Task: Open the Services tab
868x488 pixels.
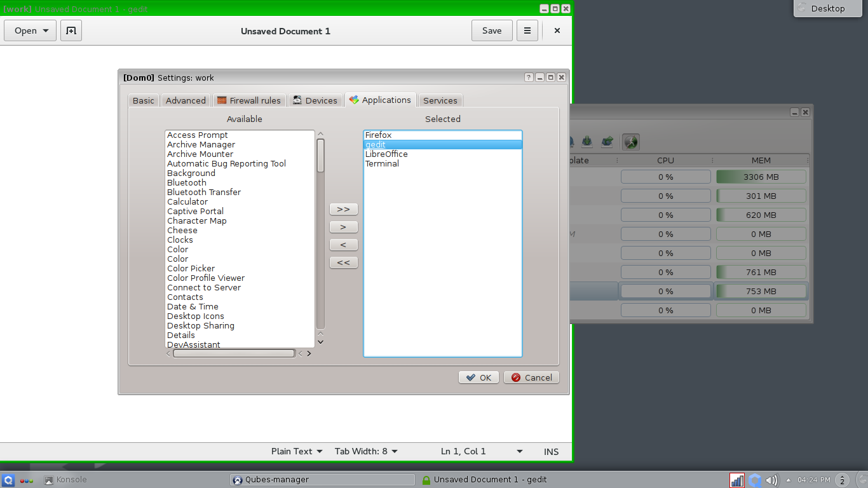Action: [440, 100]
